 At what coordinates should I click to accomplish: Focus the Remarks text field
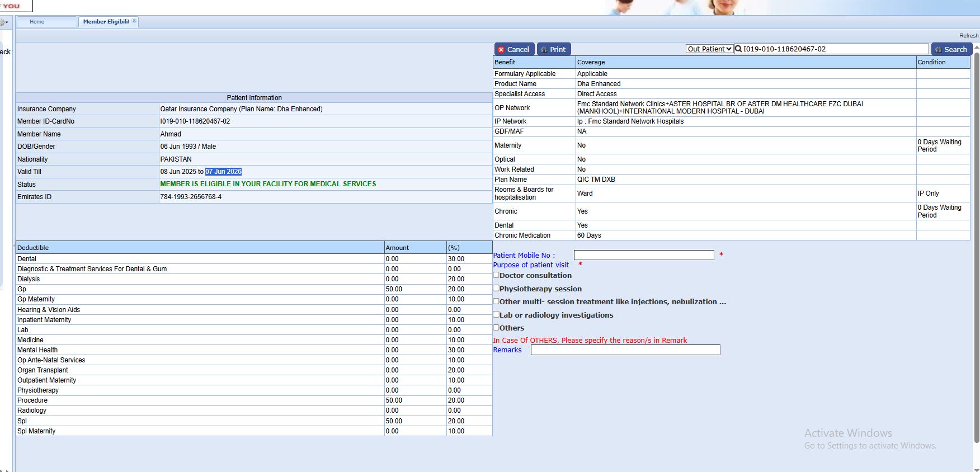coord(625,350)
